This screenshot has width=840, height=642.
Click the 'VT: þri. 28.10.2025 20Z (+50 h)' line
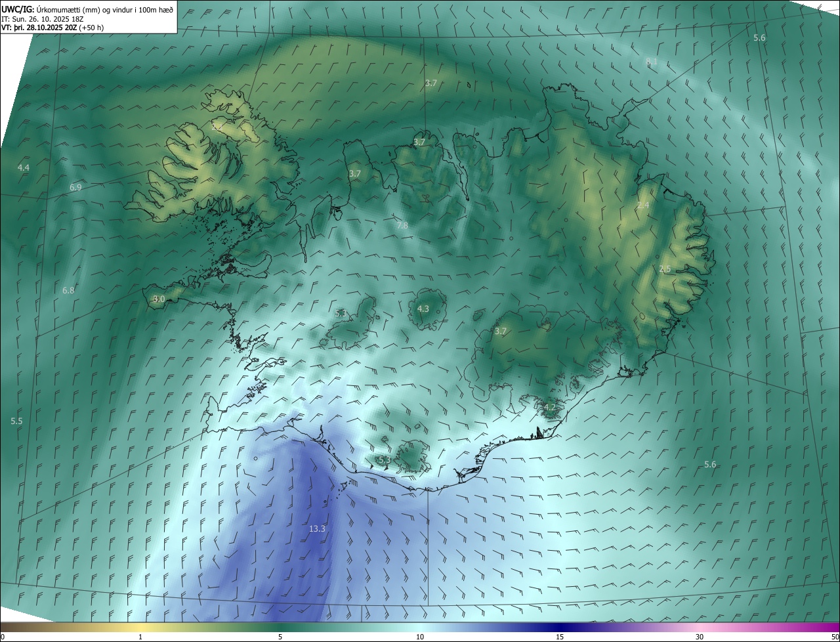52,28
